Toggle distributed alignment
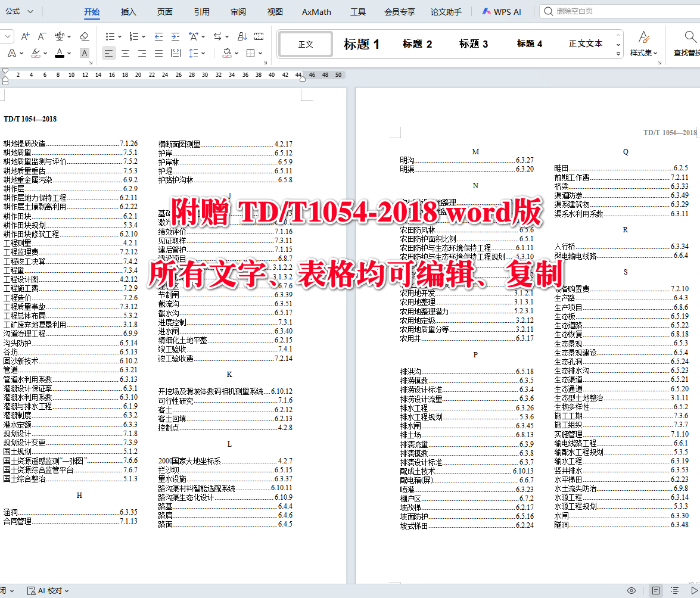The height and width of the screenshot is (598, 700). [x=176, y=53]
